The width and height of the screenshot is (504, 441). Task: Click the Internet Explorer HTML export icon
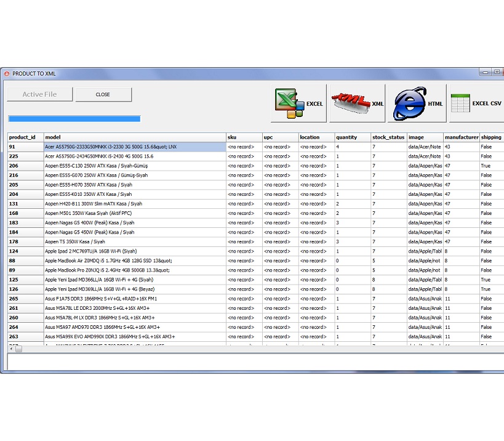[x=409, y=103]
